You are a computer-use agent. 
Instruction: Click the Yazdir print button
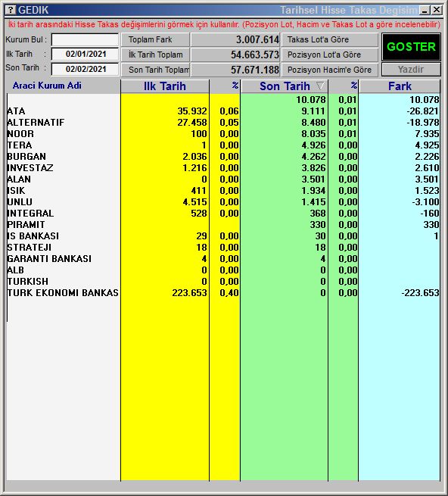[411, 69]
